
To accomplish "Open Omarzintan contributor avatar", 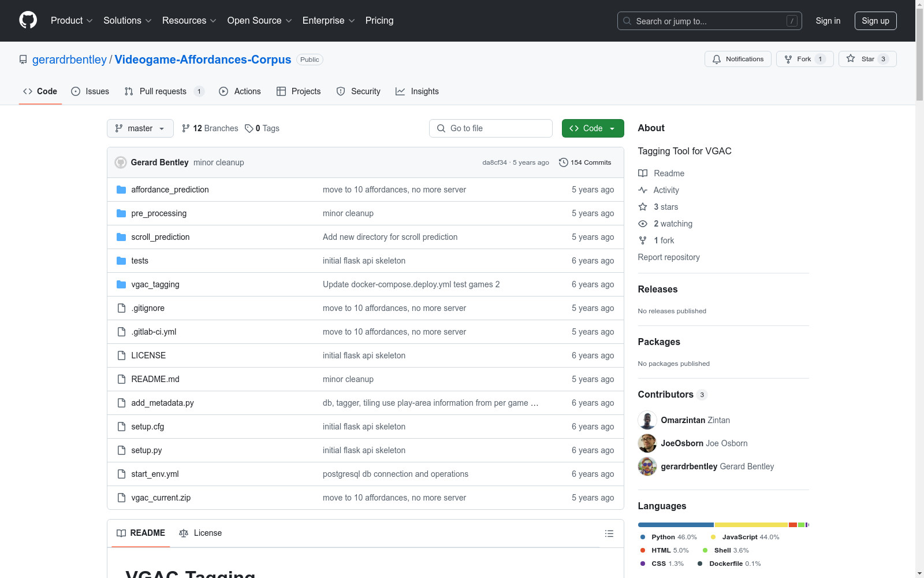I will click(647, 420).
